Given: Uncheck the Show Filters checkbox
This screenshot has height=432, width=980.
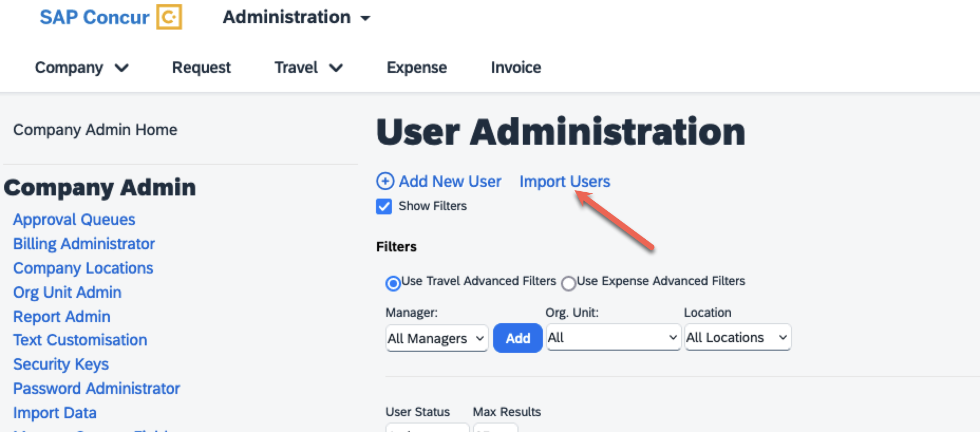Looking at the screenshot, I should coord(384,206).
